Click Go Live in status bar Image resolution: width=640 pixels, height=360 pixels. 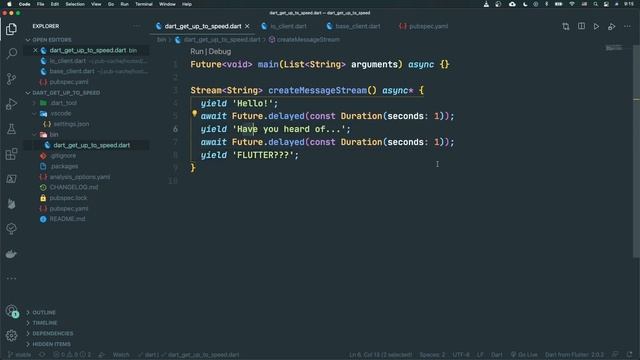[x=524, y=355]
